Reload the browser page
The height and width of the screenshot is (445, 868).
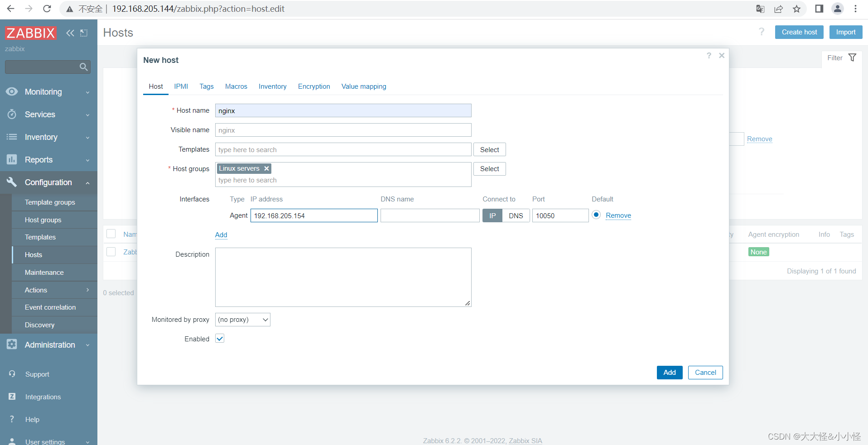[47, 9]
